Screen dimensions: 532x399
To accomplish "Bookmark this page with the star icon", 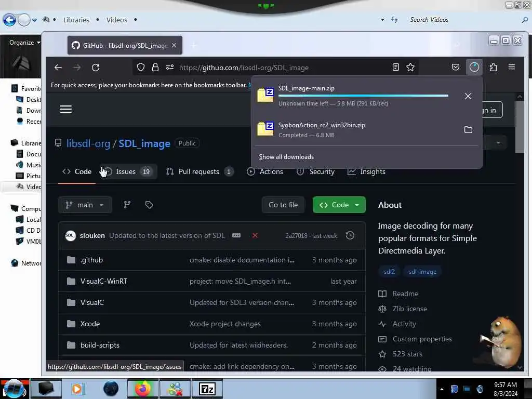I will coord(410,67).
